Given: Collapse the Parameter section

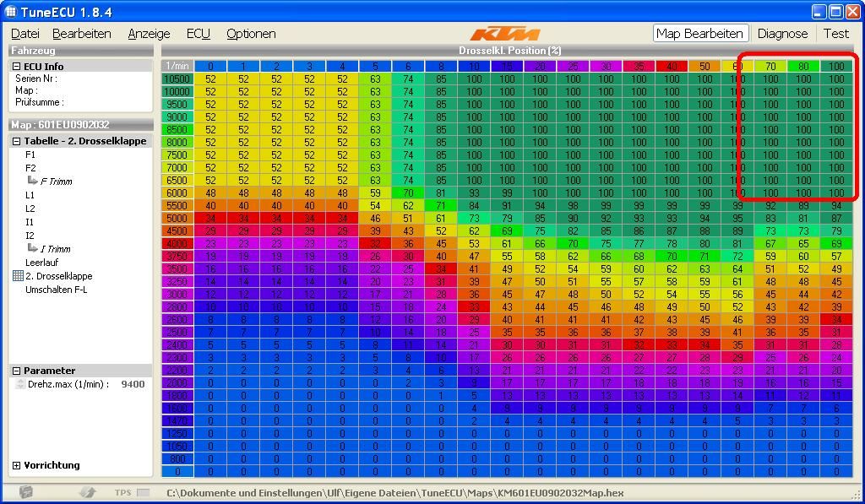Looking at the screenshot, I should (x=16, y=371).
